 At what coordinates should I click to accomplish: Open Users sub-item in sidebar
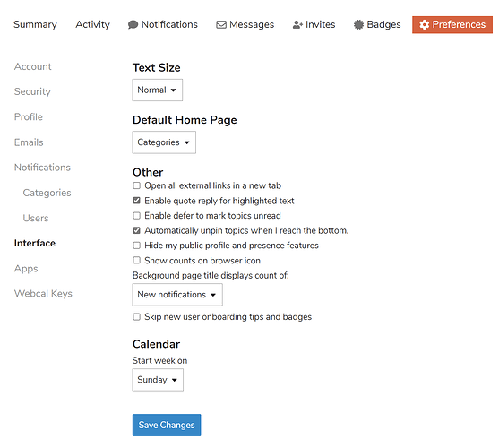click(36, 218)
